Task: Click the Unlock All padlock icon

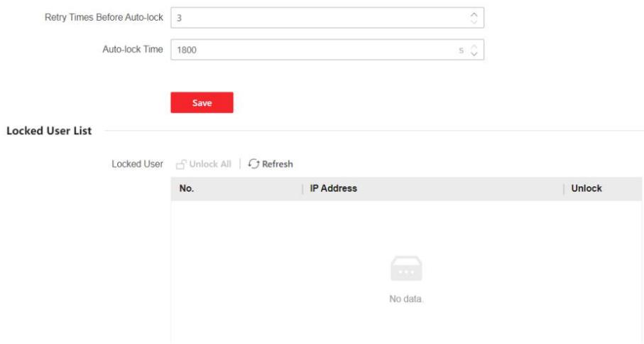Action: [181, 164]
